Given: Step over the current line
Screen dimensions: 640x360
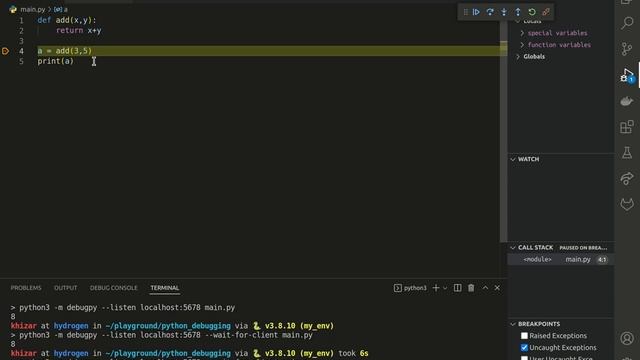Looking at the screenshot, I should (490, 12).
